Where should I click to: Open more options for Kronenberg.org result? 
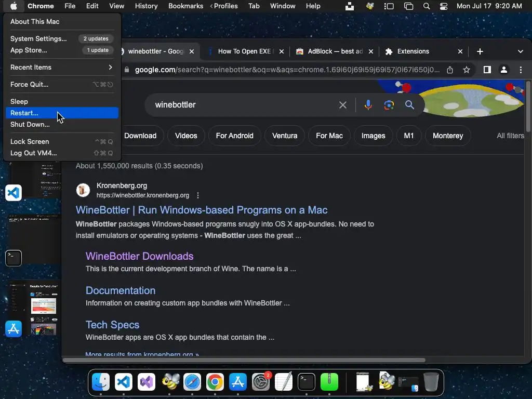198,195
